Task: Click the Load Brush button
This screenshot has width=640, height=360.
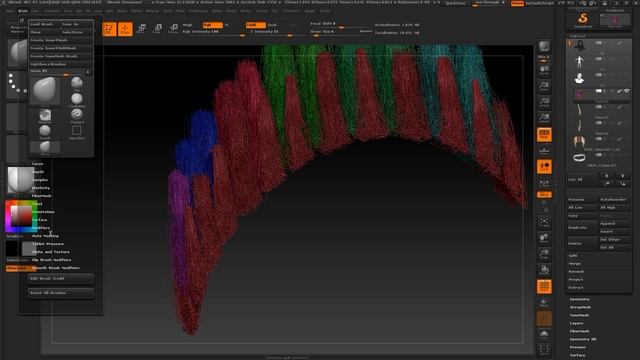Action: click(44, 24)
